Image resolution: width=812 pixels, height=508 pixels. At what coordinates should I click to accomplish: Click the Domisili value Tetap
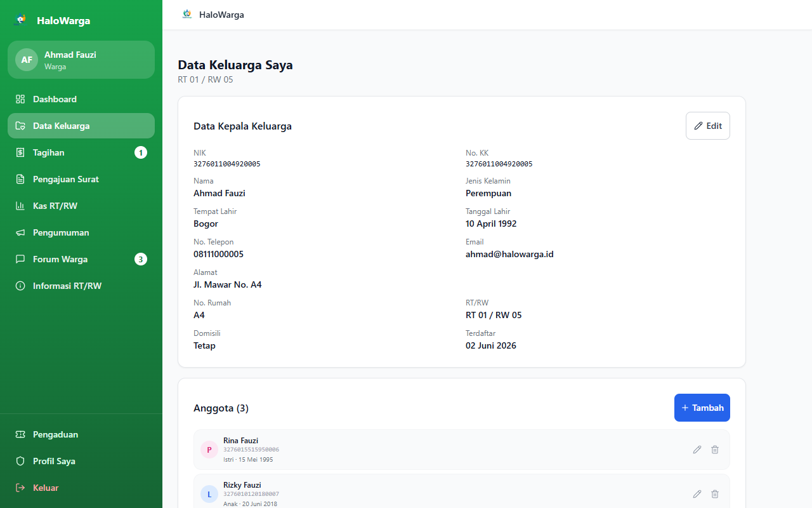[x=204, y=345]
